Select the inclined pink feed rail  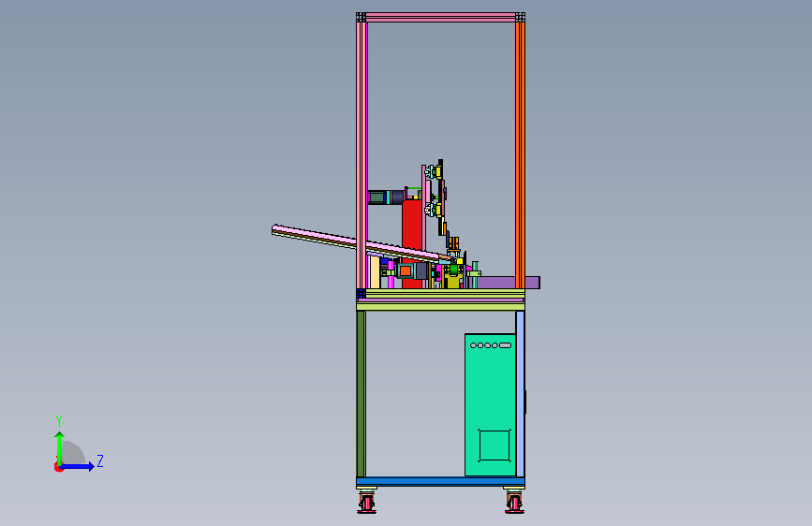point(358,241)
